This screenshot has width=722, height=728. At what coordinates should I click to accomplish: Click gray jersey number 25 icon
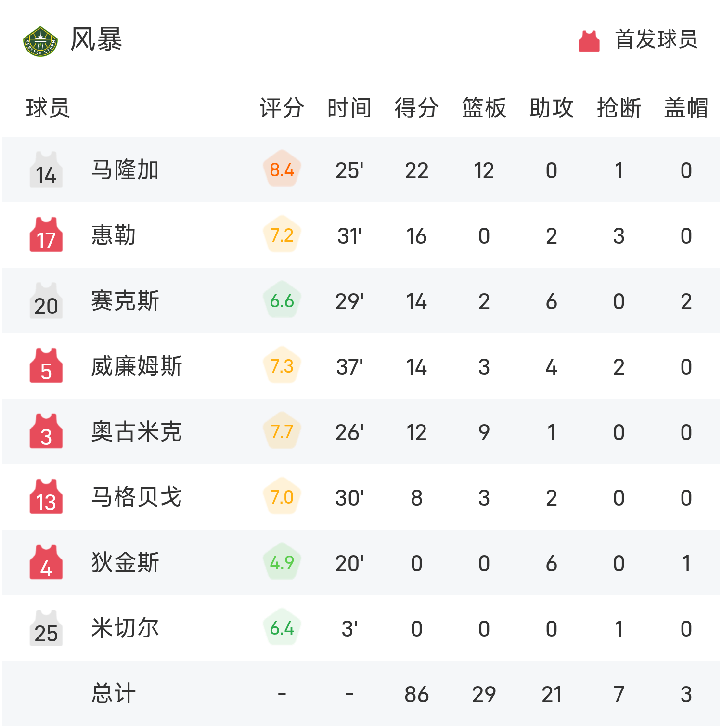[46, 628]
